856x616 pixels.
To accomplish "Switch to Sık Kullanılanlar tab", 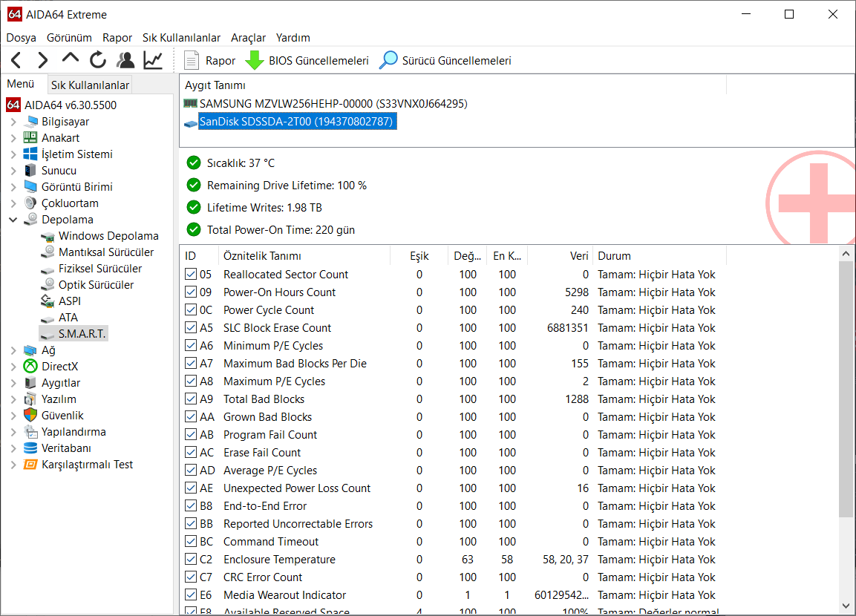I will (90, 85).
